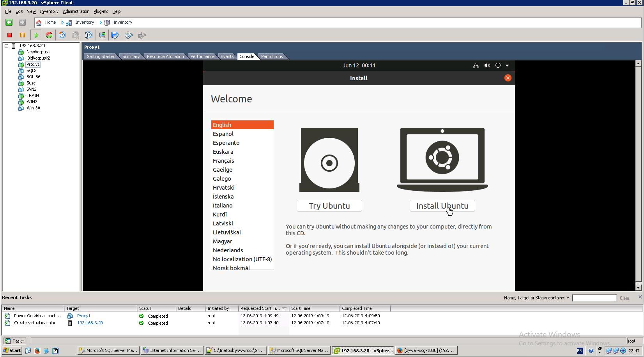
Task: Click the Windows Start button
Action: pyautogui.click(x=12, y=351)
